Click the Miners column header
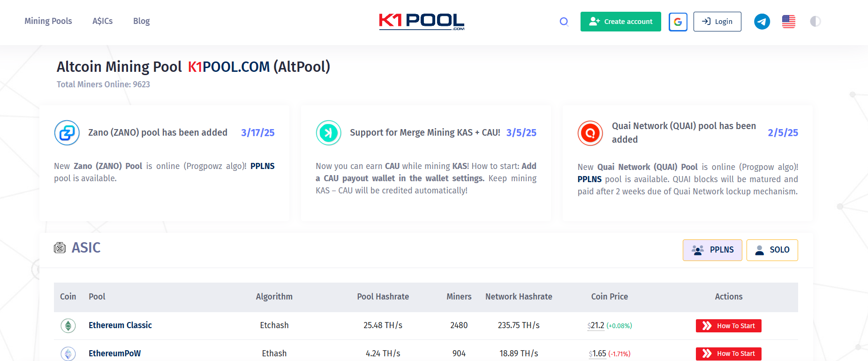The width and height of the screenshot is (868, 361). 459,297
